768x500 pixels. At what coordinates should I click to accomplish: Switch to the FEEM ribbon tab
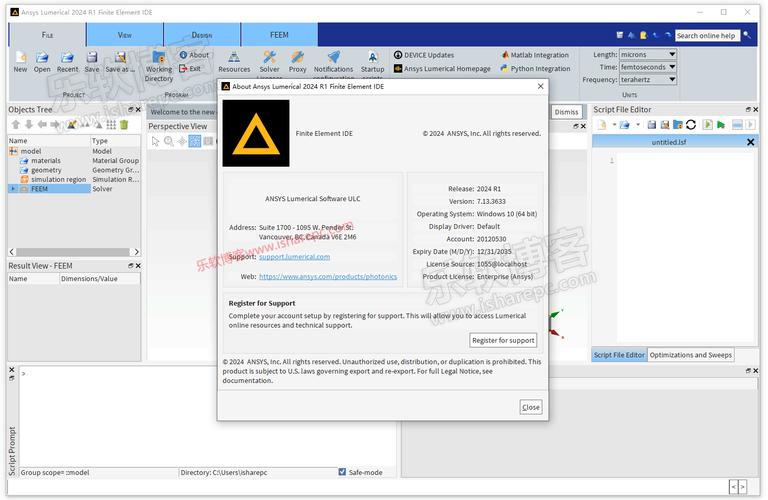tap(279, 35)
